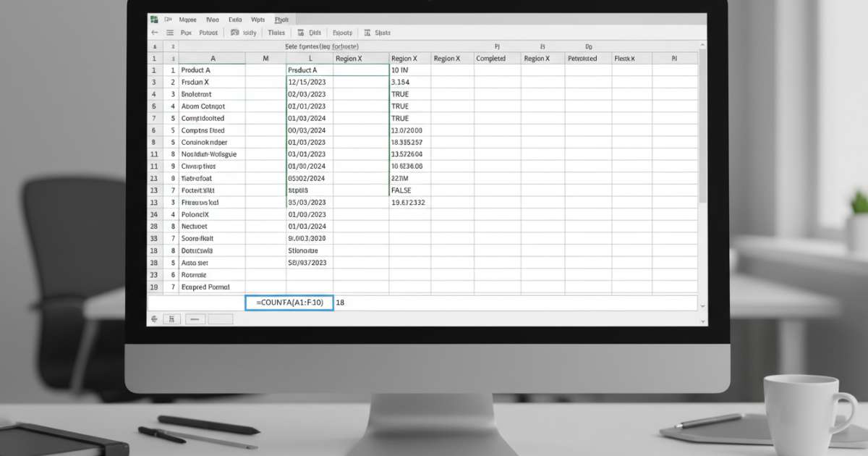Click the green spreadsheet app icon
The image size is (868, 456).
tap(154, 20)
